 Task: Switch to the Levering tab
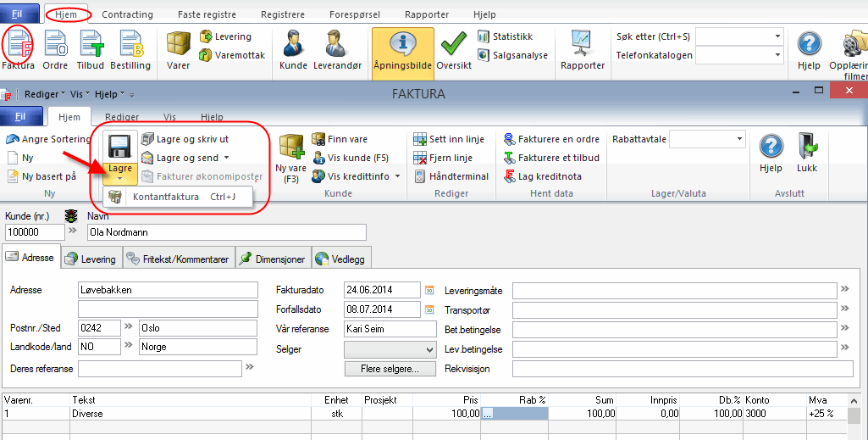pos(92,259)
